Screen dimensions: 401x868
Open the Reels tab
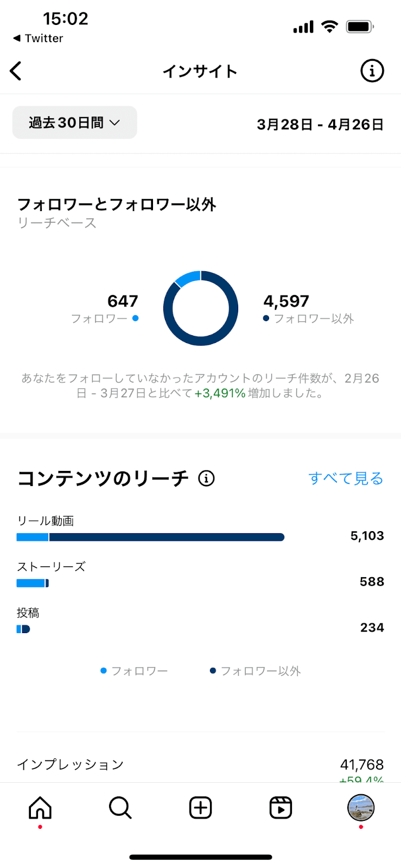coord(281,808)
